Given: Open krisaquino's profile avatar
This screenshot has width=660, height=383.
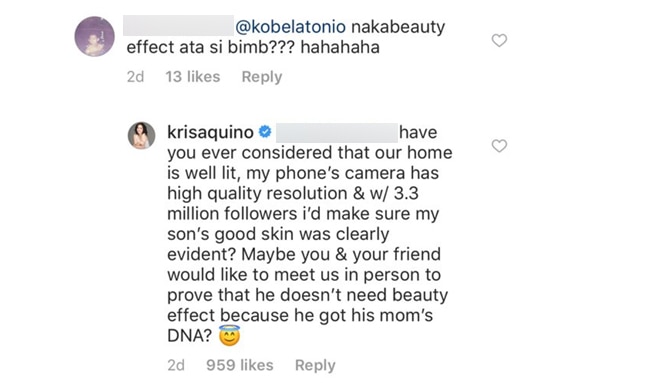Looking at the screenshot, I should (x=141, y=136).
